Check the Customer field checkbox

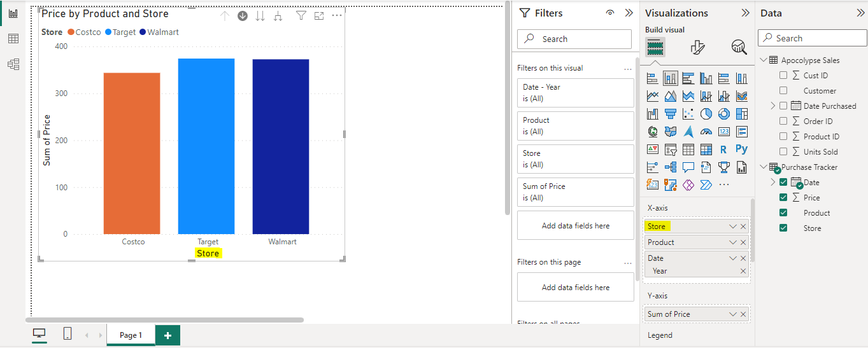tap(783, 90)
